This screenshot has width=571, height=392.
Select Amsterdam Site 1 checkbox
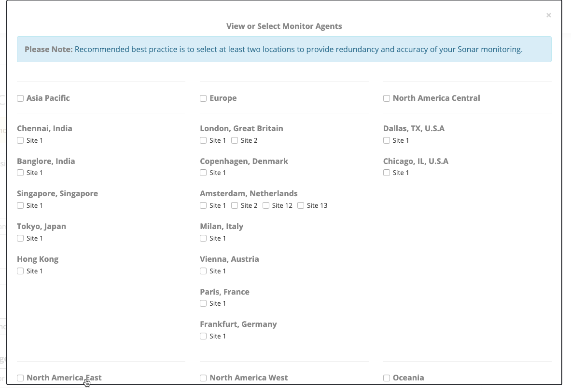[x=203, y=205]
